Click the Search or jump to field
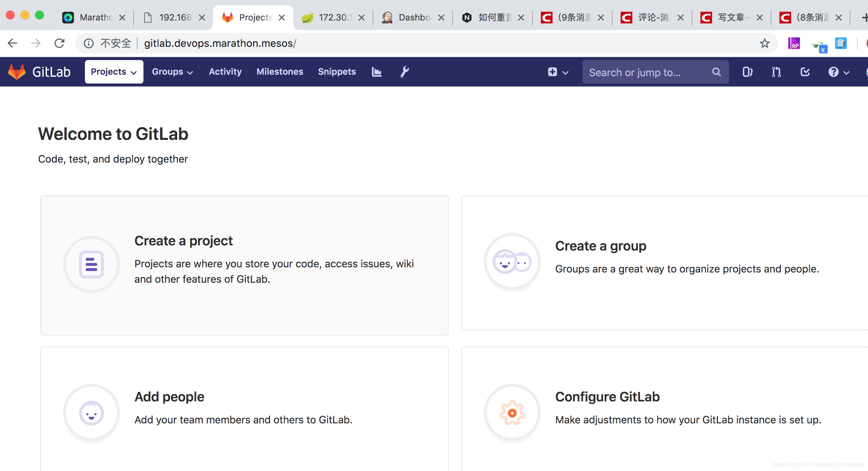Viewport: 868px width, 471px height. (x=655, y=72)
